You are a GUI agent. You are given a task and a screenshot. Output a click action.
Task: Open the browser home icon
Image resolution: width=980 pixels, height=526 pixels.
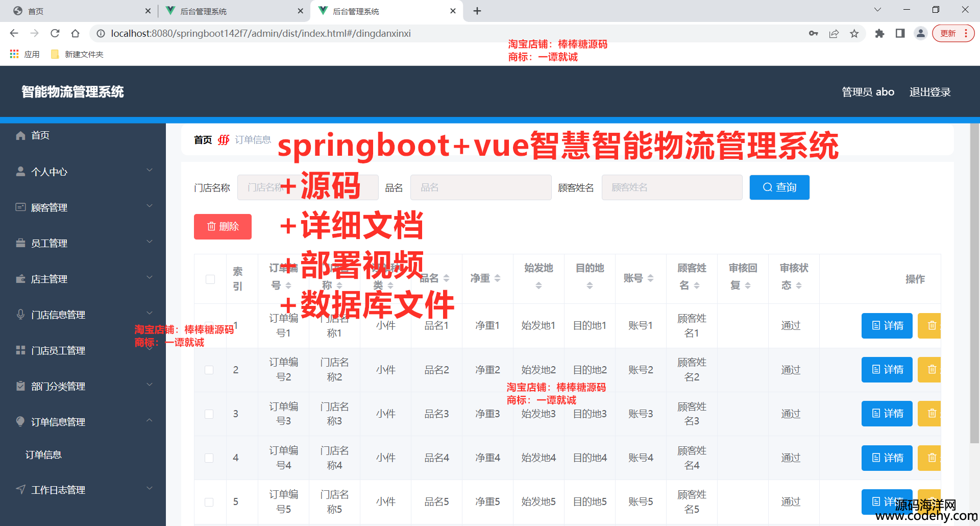click(75, 33)
